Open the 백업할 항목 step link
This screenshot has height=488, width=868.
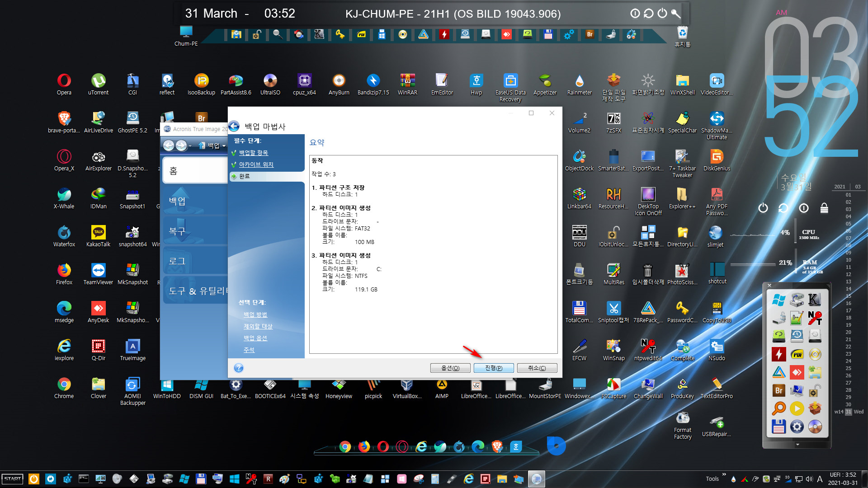[x=253, y=153]
